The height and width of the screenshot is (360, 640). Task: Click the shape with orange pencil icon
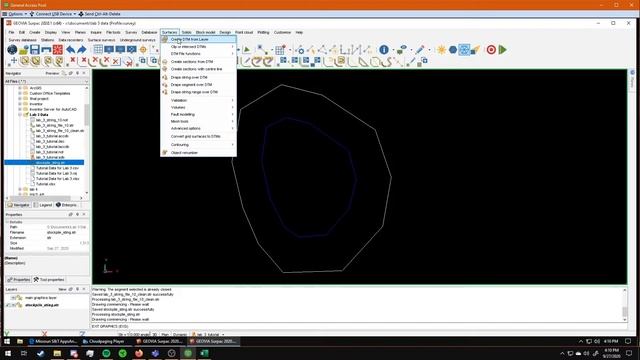coord(475,50)
